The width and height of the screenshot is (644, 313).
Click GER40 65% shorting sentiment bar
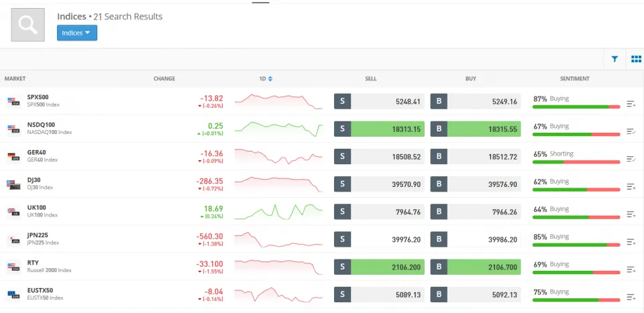(x=576, y=162)
